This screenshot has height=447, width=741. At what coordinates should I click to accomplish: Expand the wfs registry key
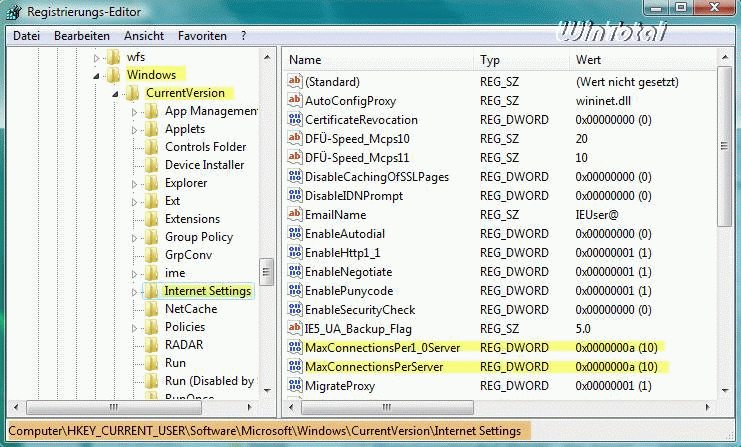tap(97, 57)
